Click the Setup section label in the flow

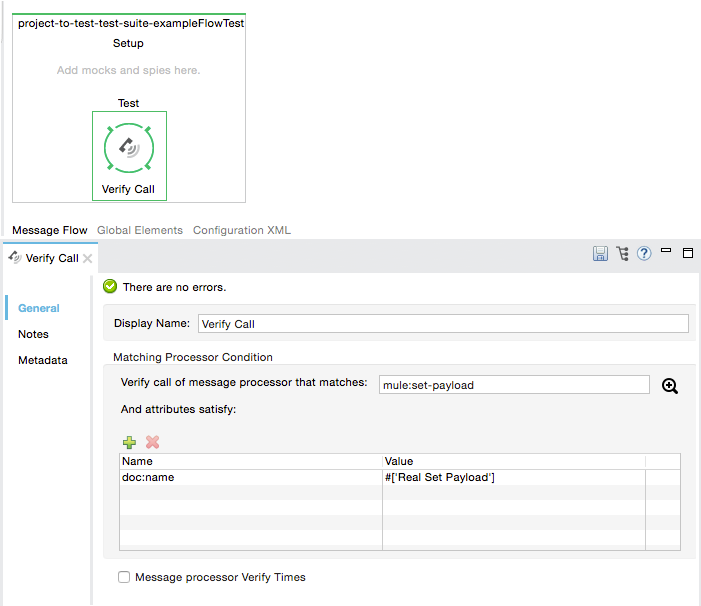tap(128, 43)
